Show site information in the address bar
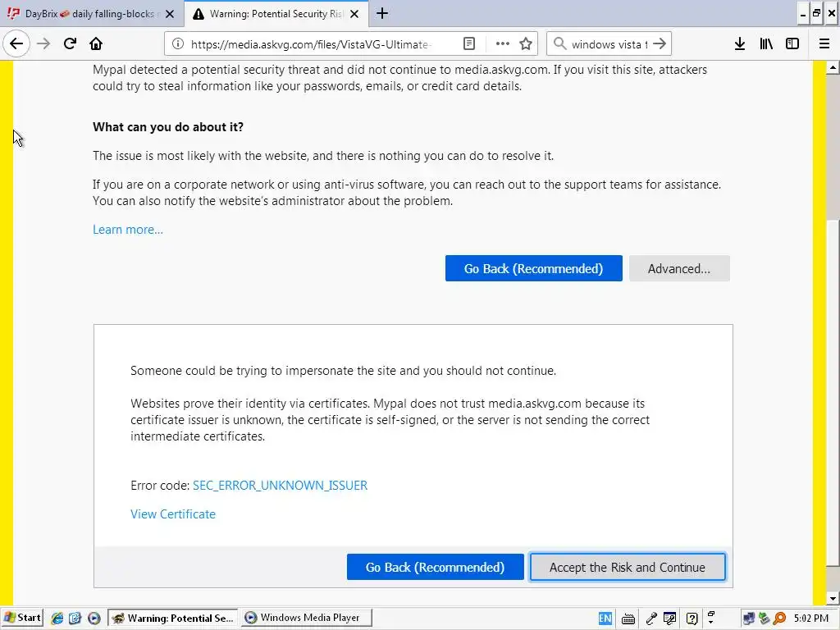Viewport: 840px width, 630px height. [178, 44]
